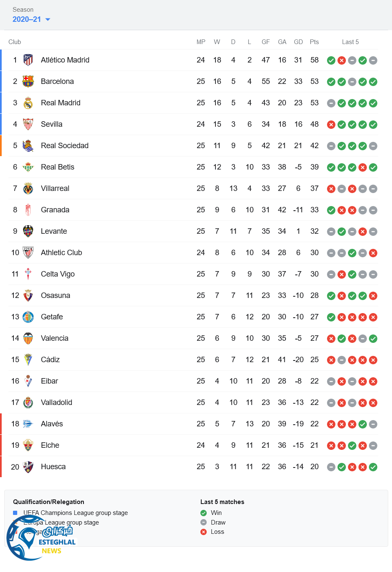Select the Granada team row name
This screenshot has height=572, width=392.
55,210
